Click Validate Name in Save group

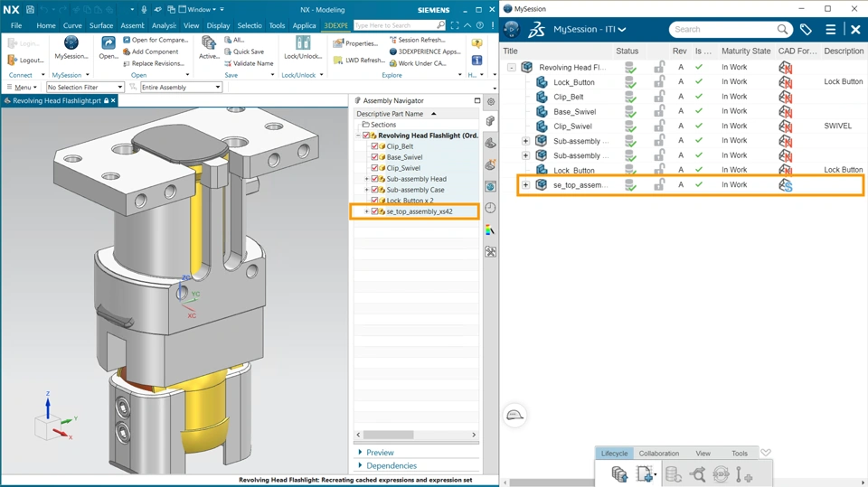pyautogui.click(x=249, y=63)
